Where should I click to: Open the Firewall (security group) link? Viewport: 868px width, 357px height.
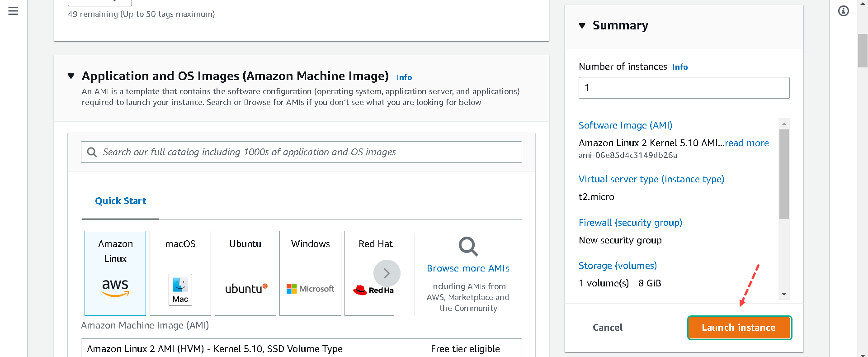[x=630, y=223]
